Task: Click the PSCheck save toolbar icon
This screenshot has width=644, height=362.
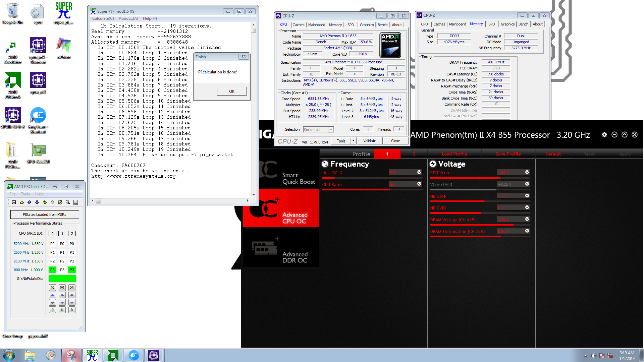Action: (14, 202)
